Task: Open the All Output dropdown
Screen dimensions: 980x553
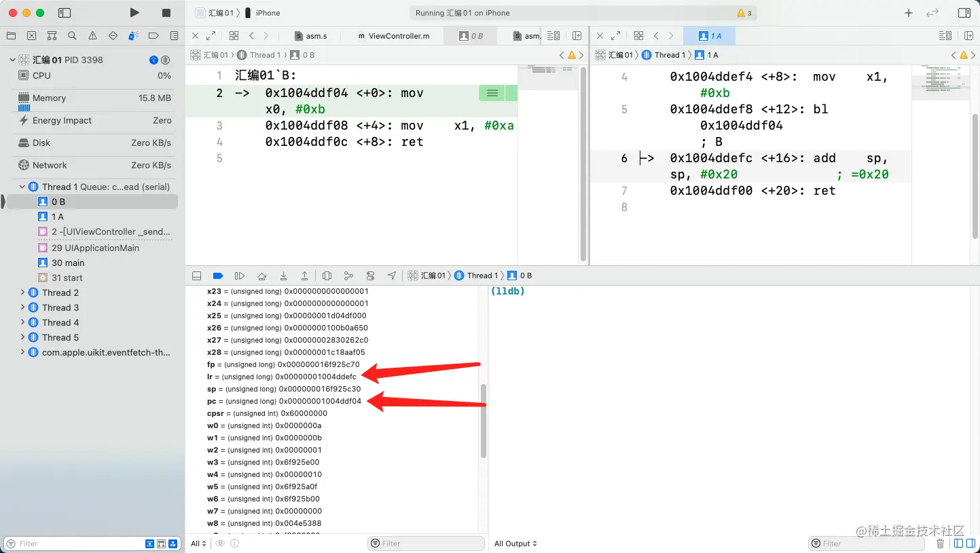Action: 515,544
